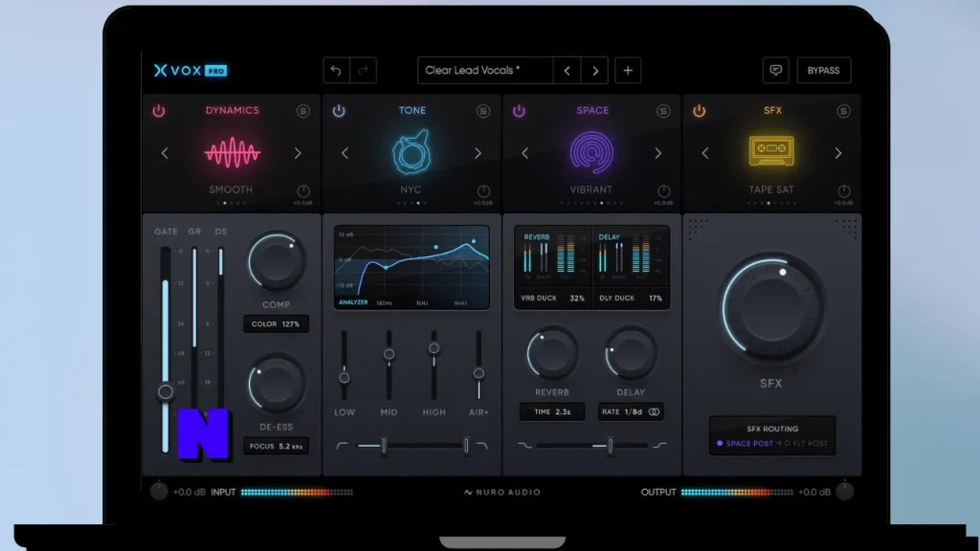Click the large SFX amount knob
This screenshot has height=551, width=980.
771,308
